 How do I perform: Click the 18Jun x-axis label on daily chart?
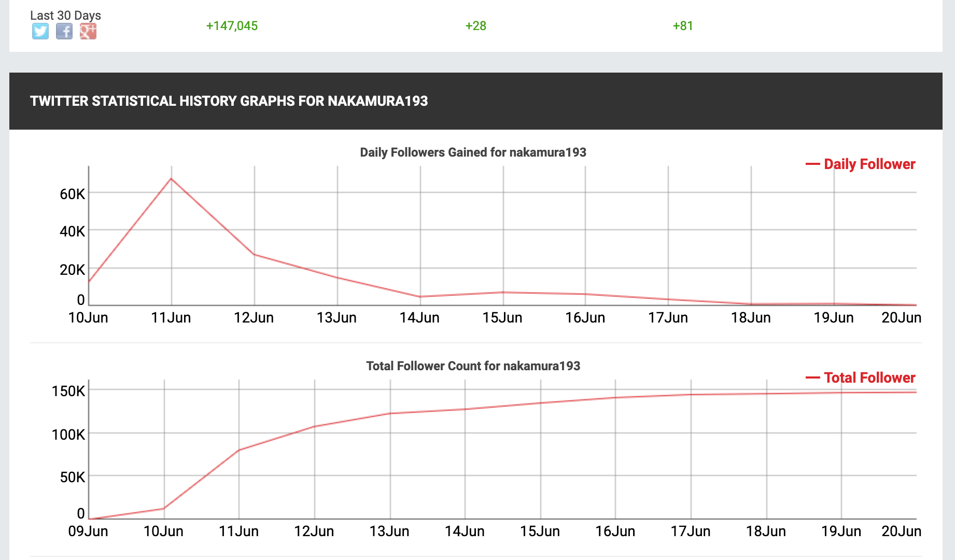click(751, 317)
